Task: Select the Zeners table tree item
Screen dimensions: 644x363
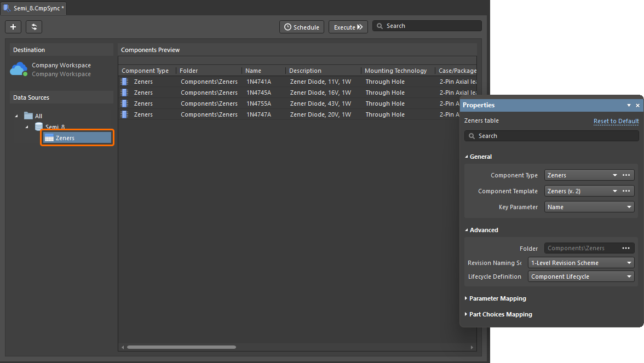Action: tap(77, 138)
